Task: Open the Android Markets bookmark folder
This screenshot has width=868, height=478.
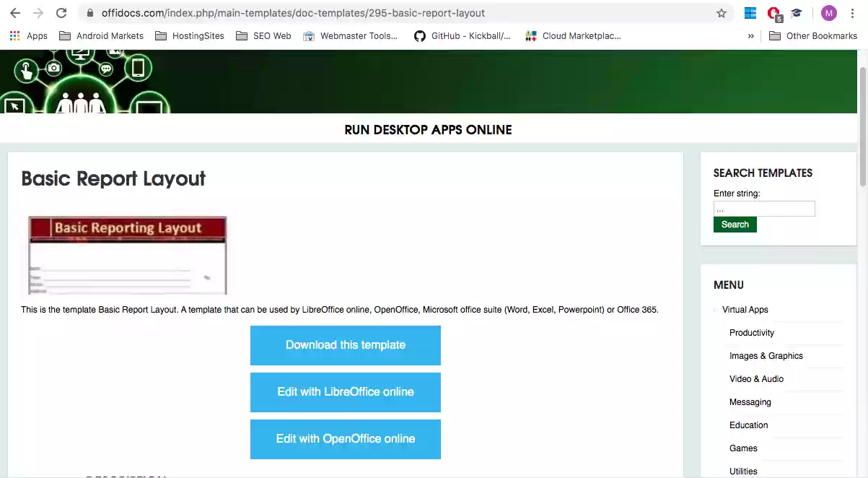Action: click(x=101, y=35)
